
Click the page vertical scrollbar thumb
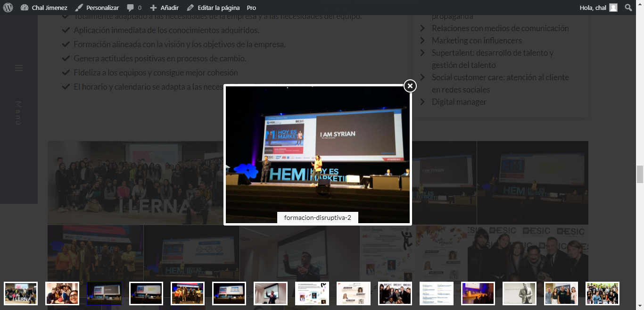[640, 175]
